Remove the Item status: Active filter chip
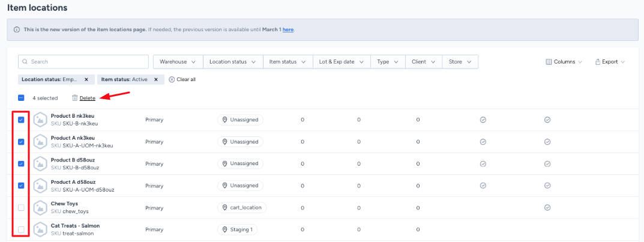 (155, 79)
